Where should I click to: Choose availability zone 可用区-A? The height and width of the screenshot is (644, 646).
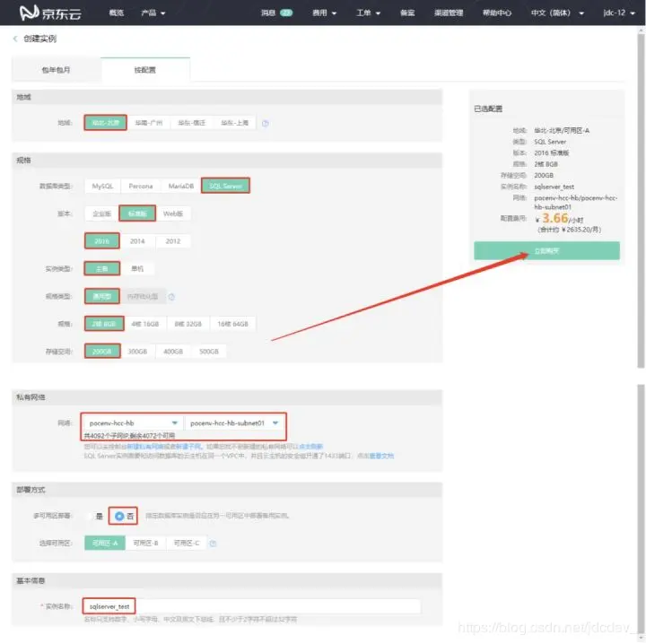(x=105, y=544)
